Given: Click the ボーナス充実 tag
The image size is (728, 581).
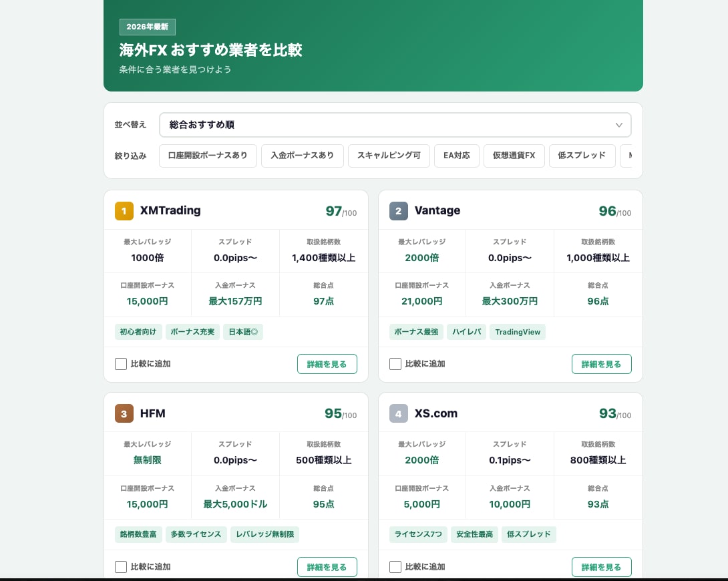Looking at the screenshot, I should click(192, 332).
